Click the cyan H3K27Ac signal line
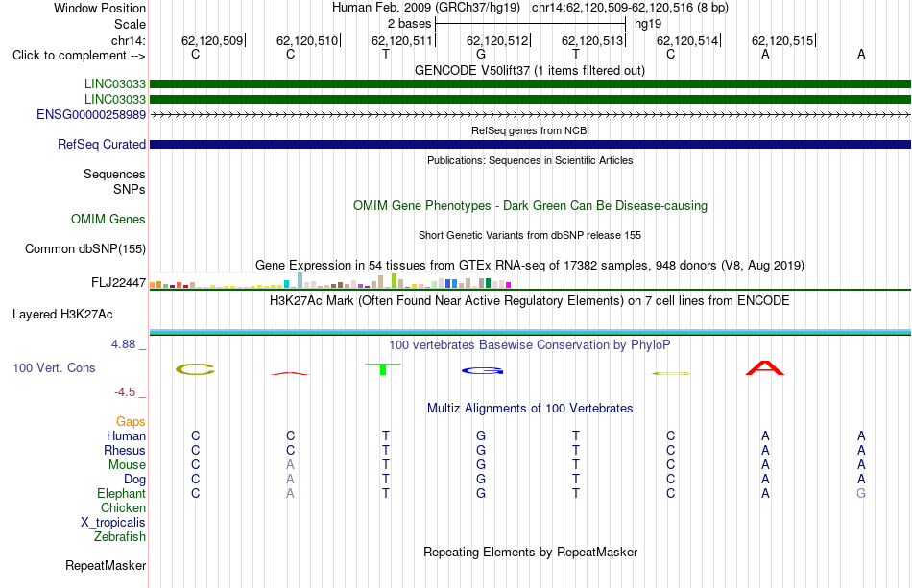This screenshot has width=912, height=588. 530,332
